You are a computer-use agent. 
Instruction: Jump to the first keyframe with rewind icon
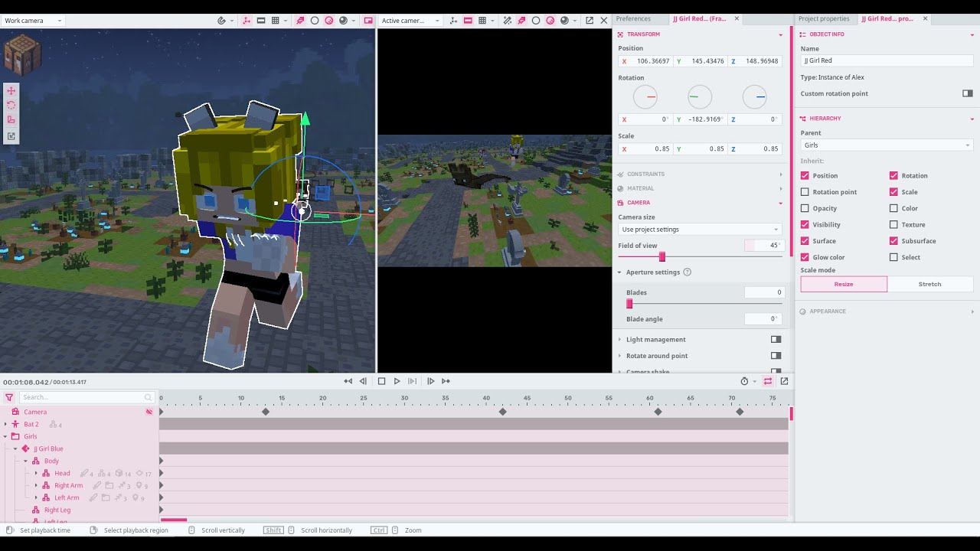pyautogui.click(x=348, y=381)
